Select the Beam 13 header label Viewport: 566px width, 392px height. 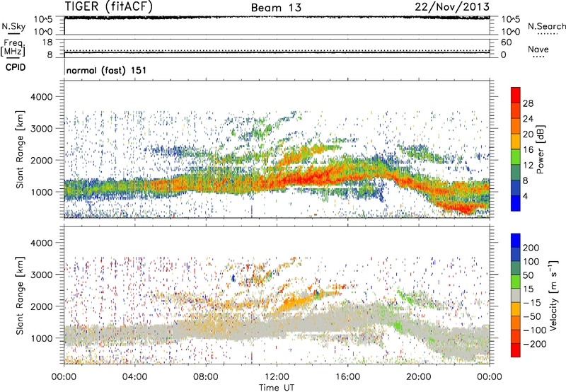(276, 8)
